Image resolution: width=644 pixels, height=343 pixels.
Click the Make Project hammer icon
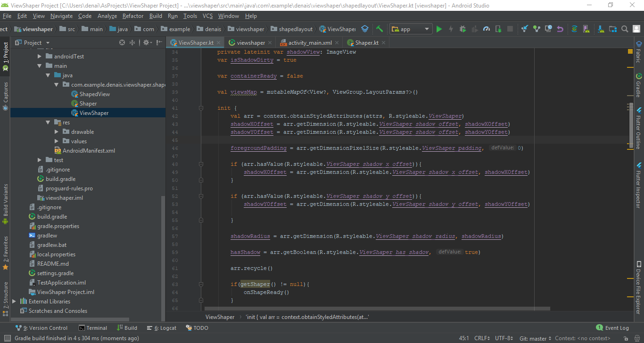pos(380,29)
